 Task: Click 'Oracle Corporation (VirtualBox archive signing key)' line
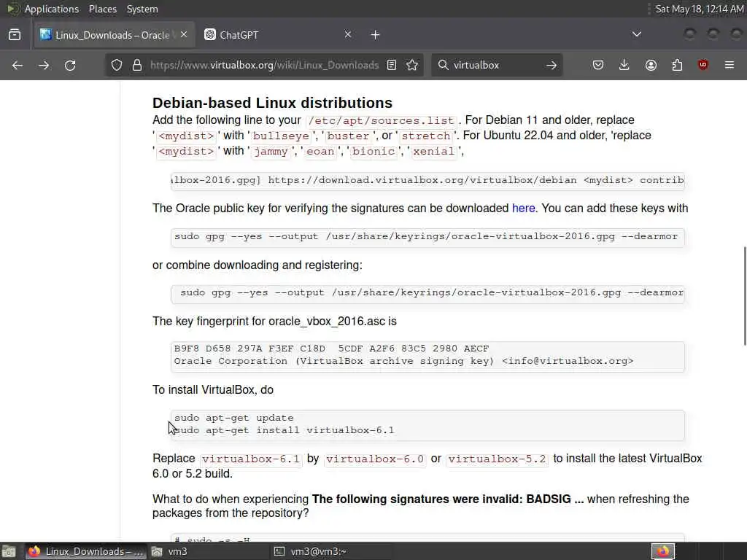click(x=404, y=361)
